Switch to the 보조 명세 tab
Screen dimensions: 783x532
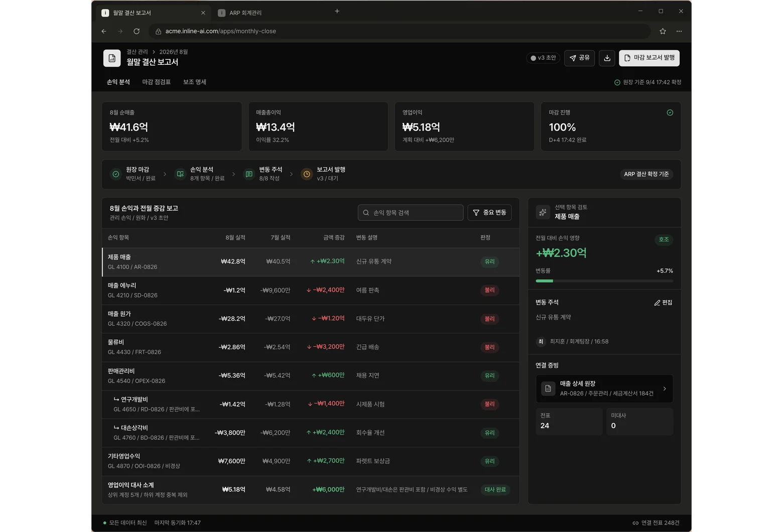click(195, 82)
